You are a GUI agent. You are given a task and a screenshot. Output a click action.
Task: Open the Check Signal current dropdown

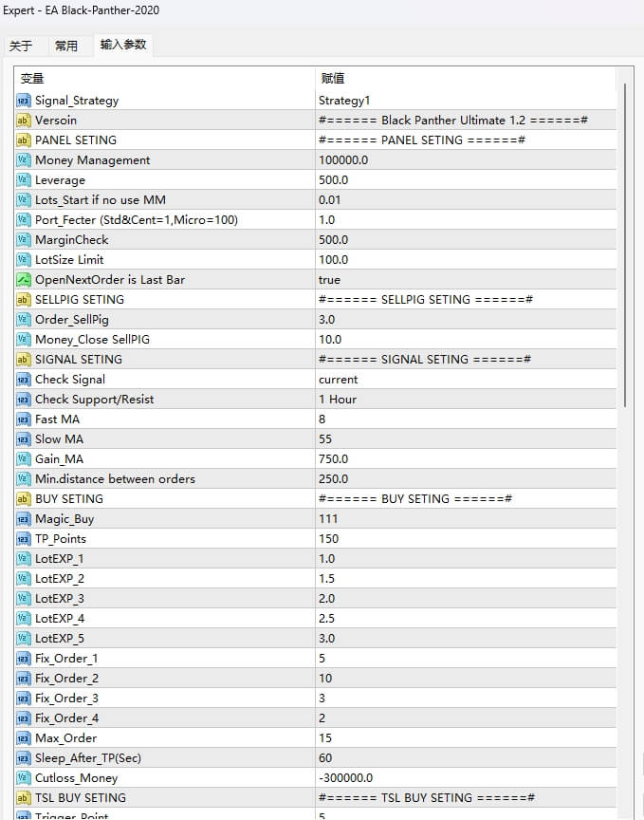(465, 380)
